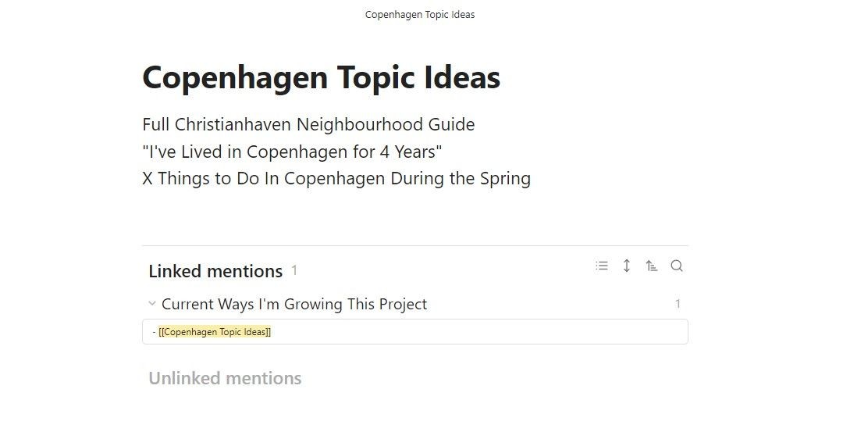The image size is (868, 439).
Task: Click the highlighted [[Copenhagen Topic Ideas]] match
Action: [x=214, y=332]
